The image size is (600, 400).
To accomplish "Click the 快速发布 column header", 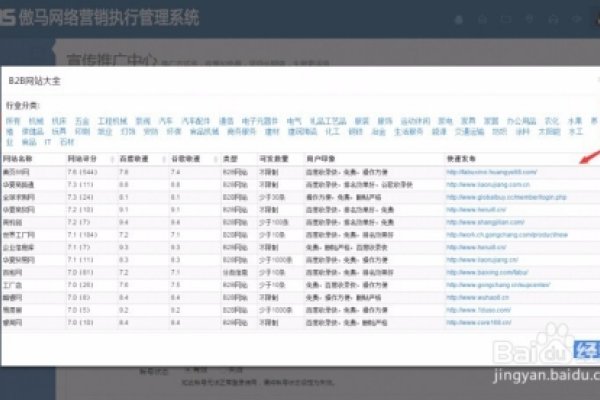I will [x=461, y=159].
